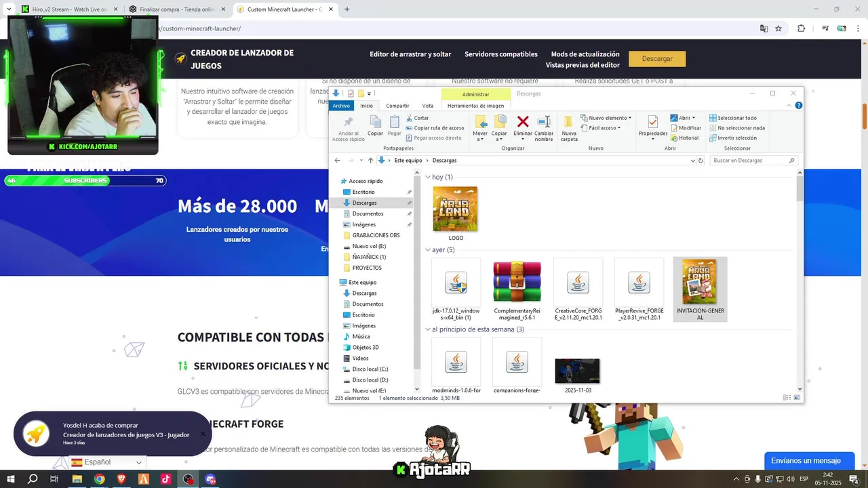Switch to the Vista ribbon tab
This screenshot has width=868, height=488.
click(428, 106)
